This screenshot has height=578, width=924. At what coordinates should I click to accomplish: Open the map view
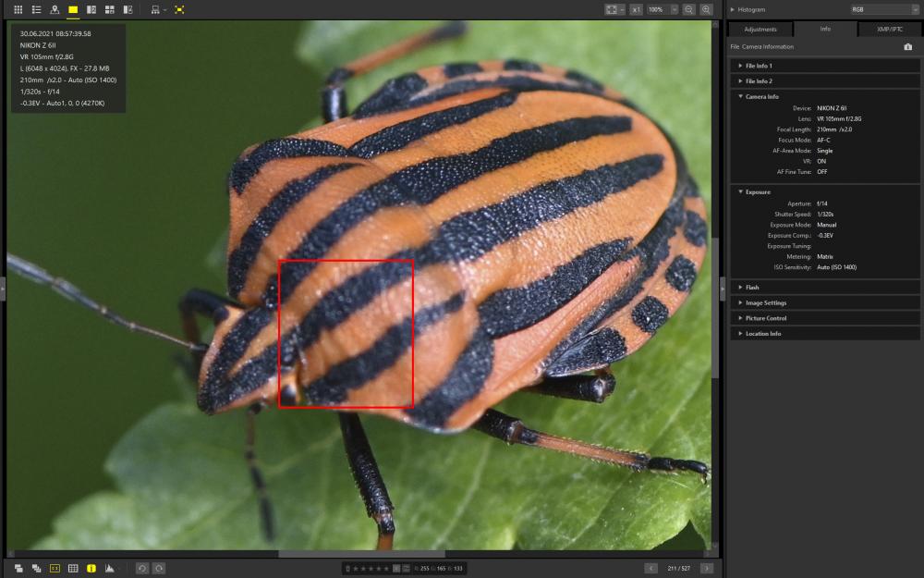(x=55, y=9)
